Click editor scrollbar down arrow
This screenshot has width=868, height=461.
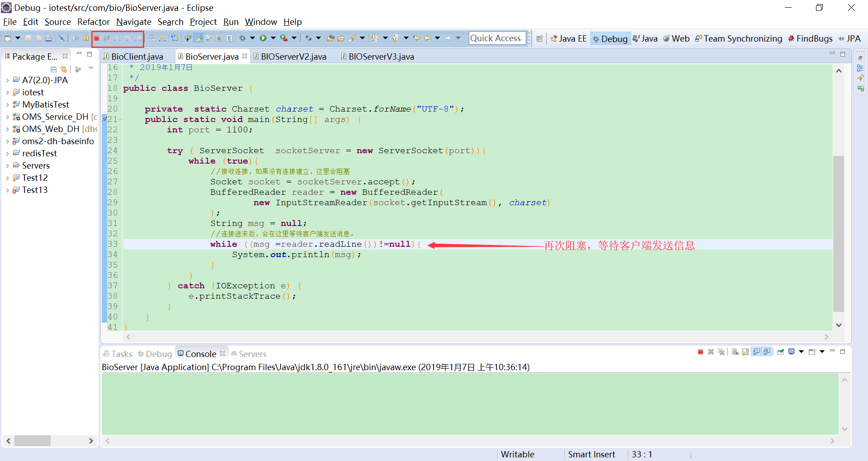click(x=839, y=325)
